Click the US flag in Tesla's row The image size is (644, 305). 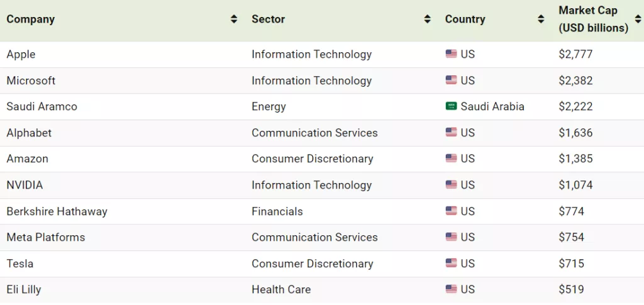[x=451, y=263]
